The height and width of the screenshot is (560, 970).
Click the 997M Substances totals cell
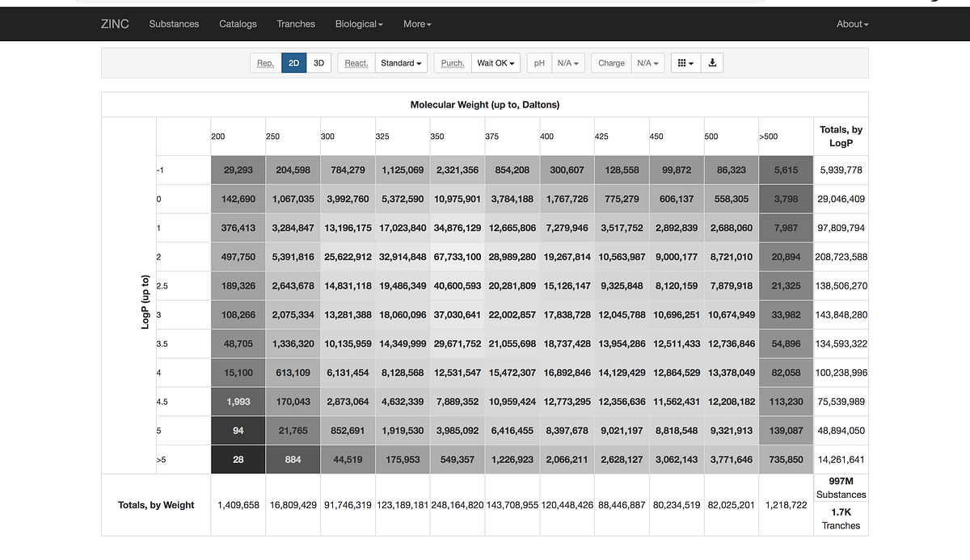pyautogui.click(x=841, y=489)
